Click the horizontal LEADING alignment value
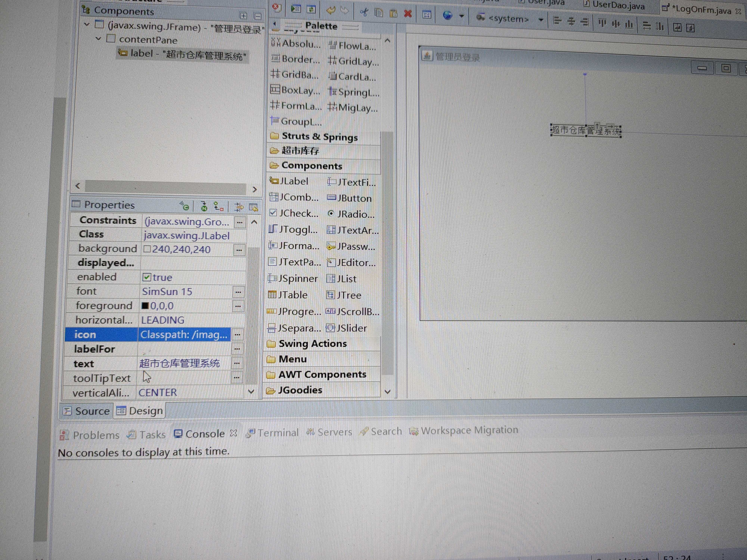Screen dimensions: 747x560 click(163, 320)
